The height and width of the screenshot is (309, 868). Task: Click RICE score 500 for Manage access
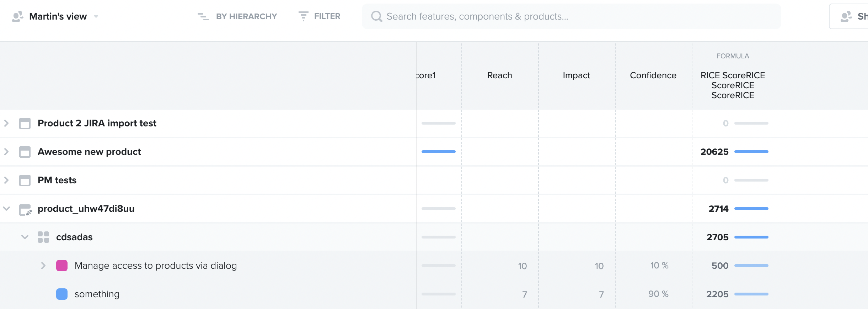(720, 266)
